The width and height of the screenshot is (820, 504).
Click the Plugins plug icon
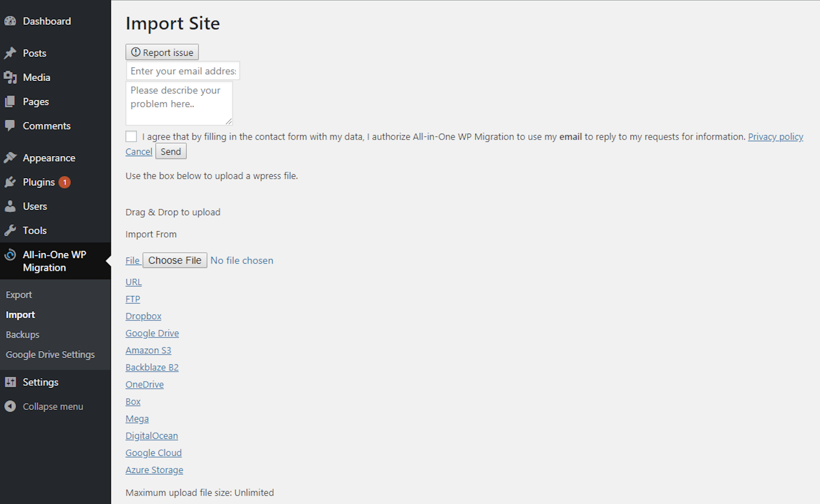[10, 182]
